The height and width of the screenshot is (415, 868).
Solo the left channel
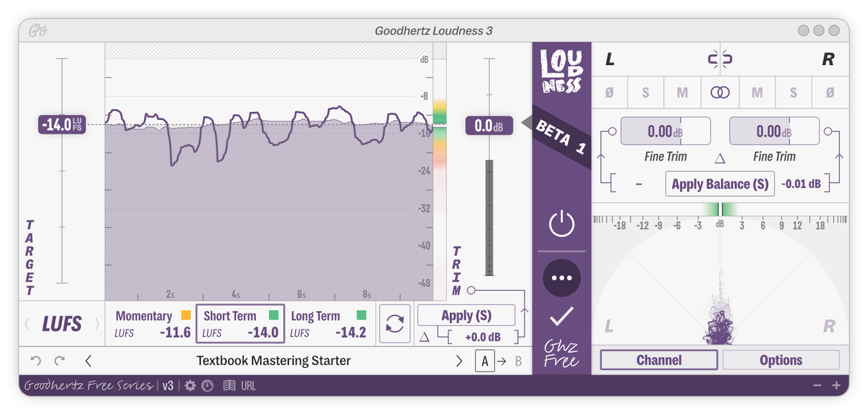click(646, 93)
